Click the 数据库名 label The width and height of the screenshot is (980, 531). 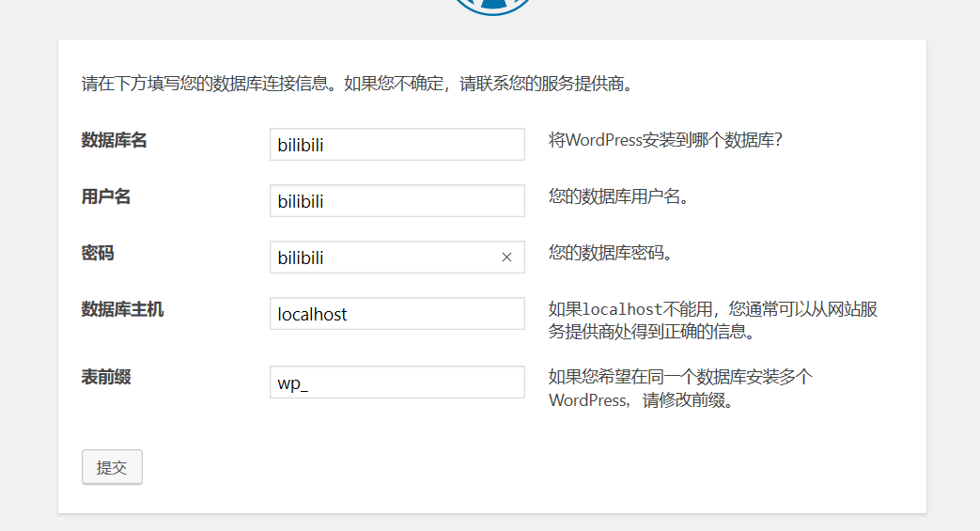pos(114,140)
